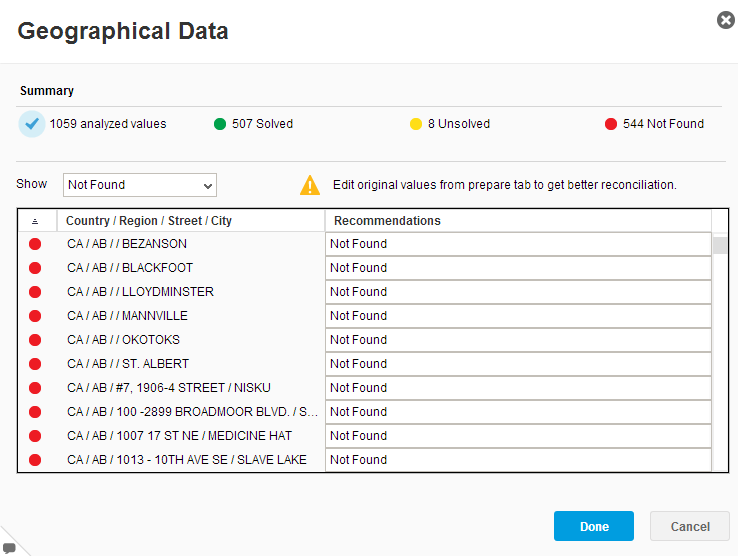The width and height of the screenshot is (738, 556).
Task: Click the table vertical scrollbar thumb
Action: pos(720,245)
